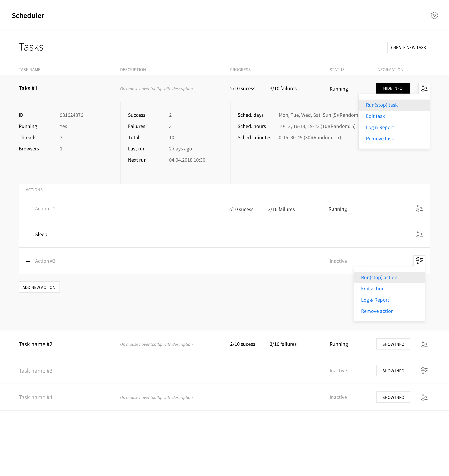Choose Edit task from task menu
449x476 pixels.
click(x=375, y=116)
